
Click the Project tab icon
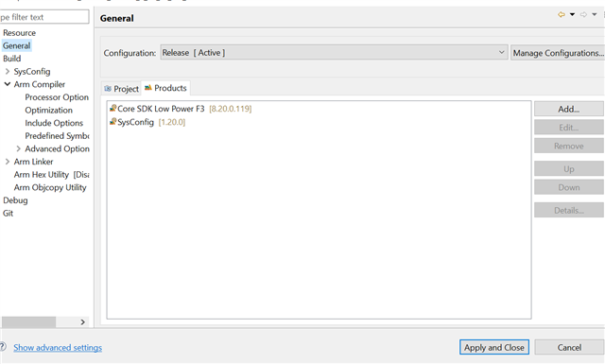pyautogui.click(x=108, y=89)
